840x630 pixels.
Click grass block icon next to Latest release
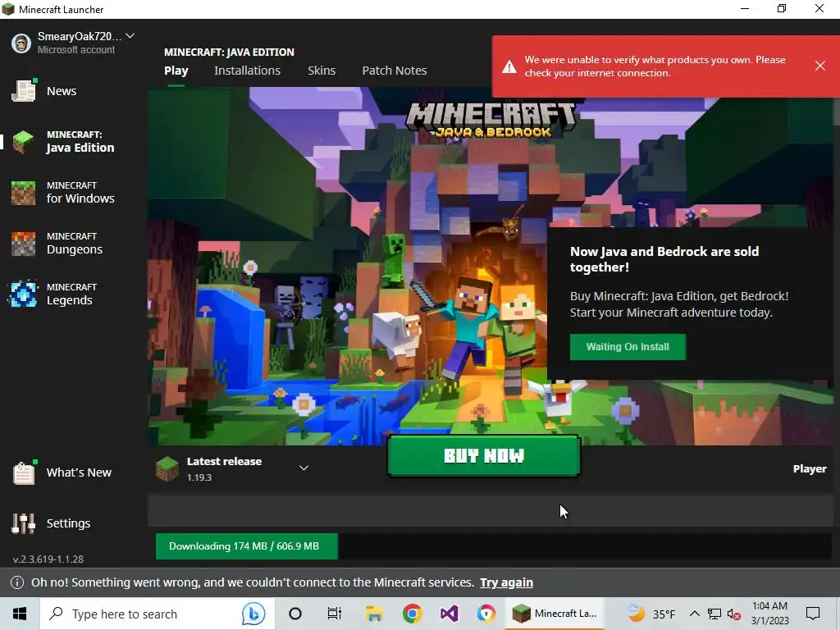[x=167, y=468]
